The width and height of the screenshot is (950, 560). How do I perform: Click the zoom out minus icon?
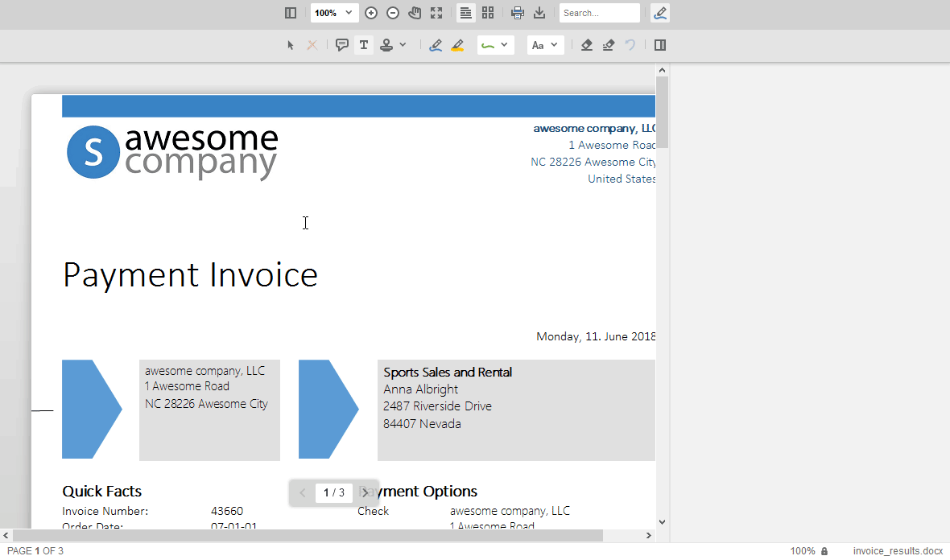click(393, 13)
